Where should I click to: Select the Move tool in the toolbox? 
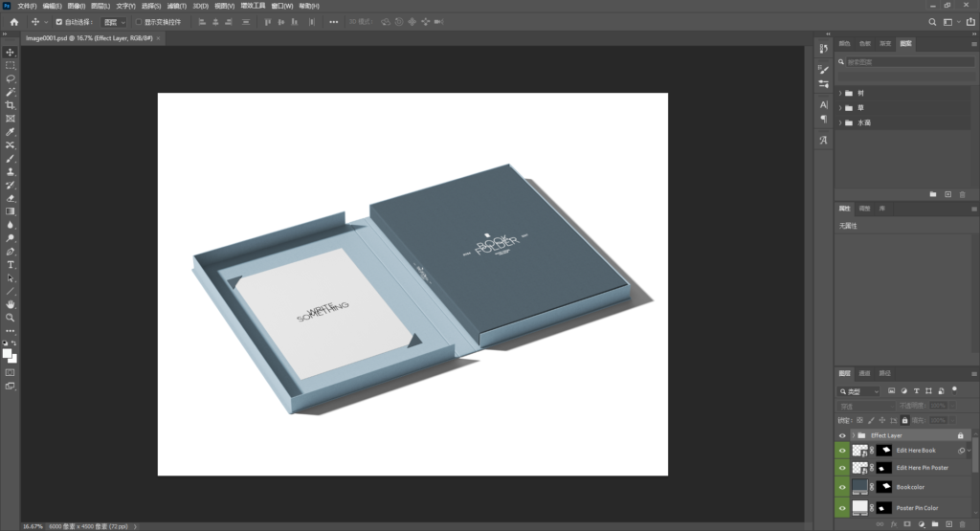(x=10, y=53)
